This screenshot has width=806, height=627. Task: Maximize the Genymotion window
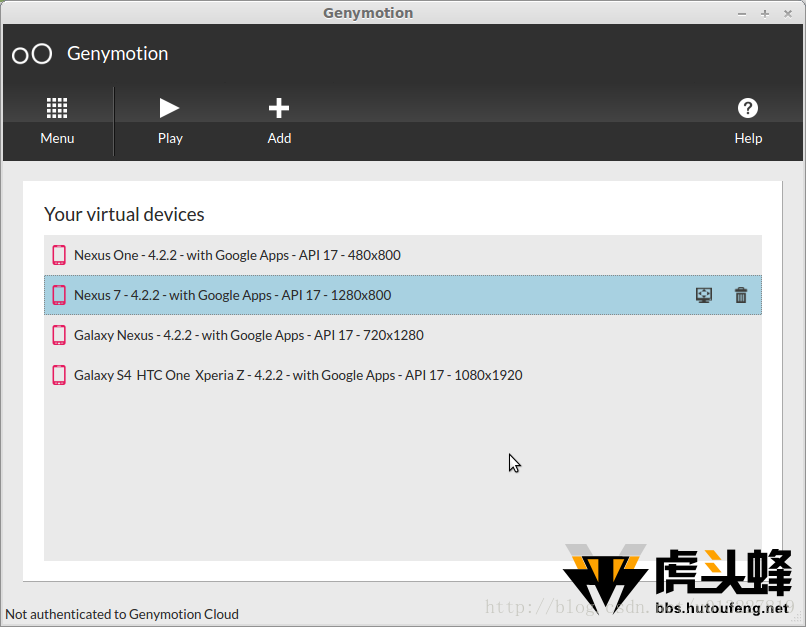click(765, 14)
